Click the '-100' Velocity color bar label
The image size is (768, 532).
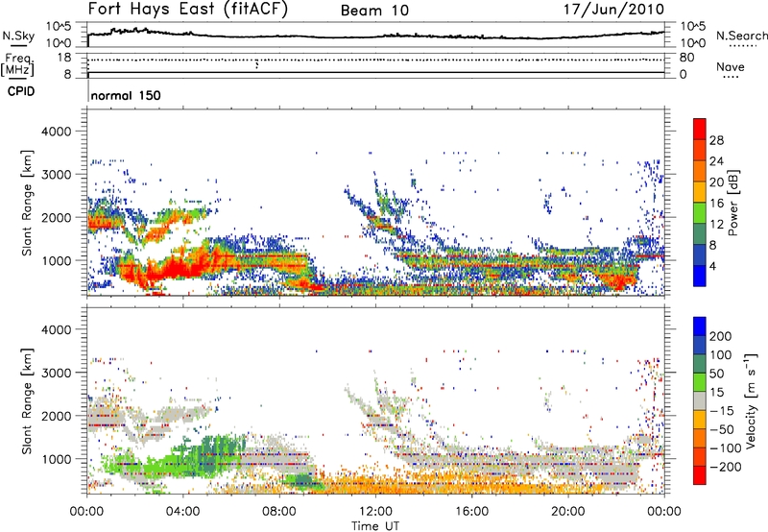(x=725, y=448)
